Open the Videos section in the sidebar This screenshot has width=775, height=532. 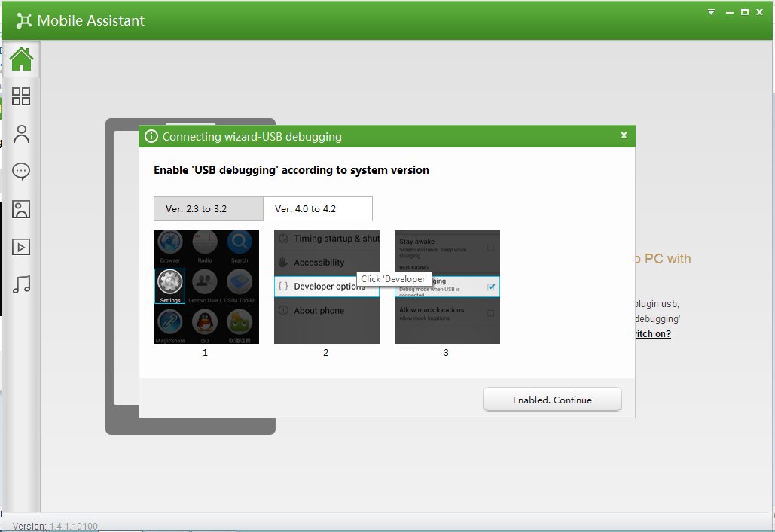point(21,247)
